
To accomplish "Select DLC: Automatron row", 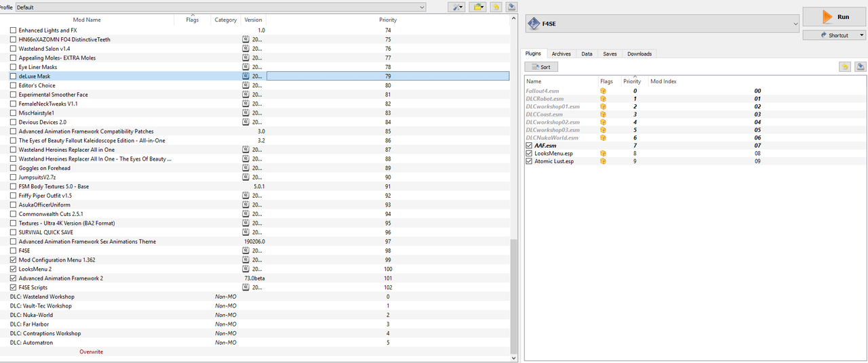I will [255, 342].
